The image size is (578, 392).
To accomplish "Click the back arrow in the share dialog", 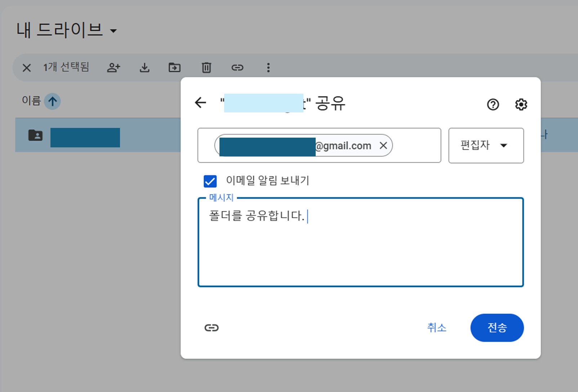I will click(200, 103).
